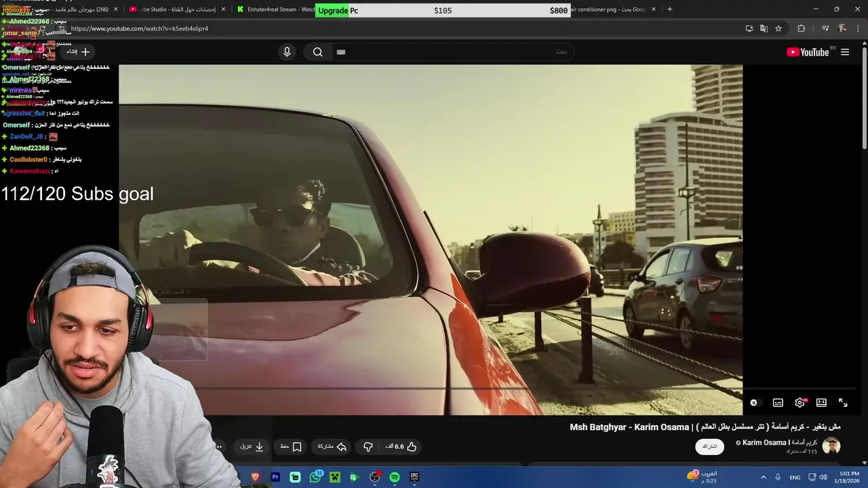The width and height of the screenshot is (868, 488).
Task: Open Epic Games Launcher from taskbar
Action: tap(414, 477)
